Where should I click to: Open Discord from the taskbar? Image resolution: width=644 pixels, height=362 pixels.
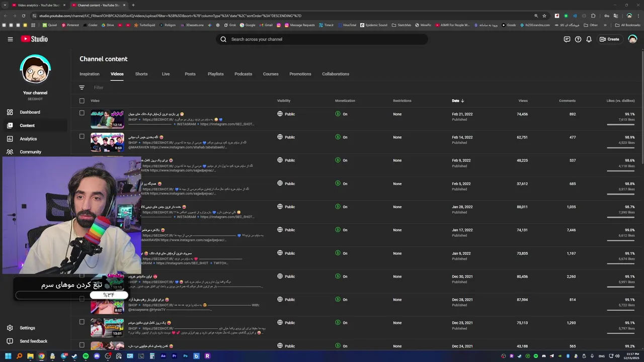pyautogui.click(x=97, y=356)
